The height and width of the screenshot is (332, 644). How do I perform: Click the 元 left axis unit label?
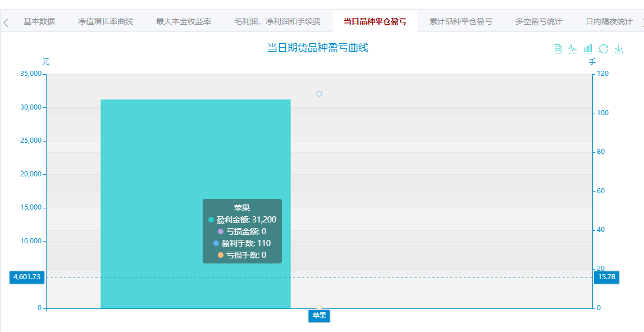pyautogui.click(x=46, y=62)
